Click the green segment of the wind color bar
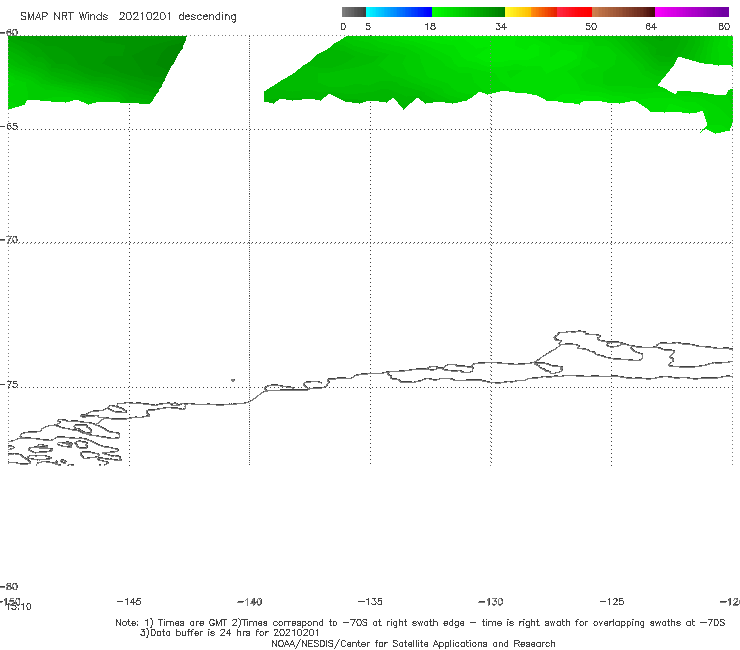Screen dimensions: 740x650 [x=468, y=12]
